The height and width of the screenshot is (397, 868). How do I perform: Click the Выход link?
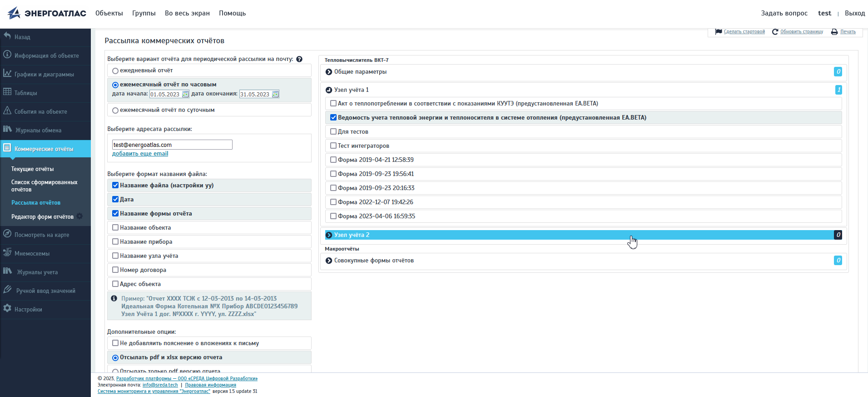point(854,13)
